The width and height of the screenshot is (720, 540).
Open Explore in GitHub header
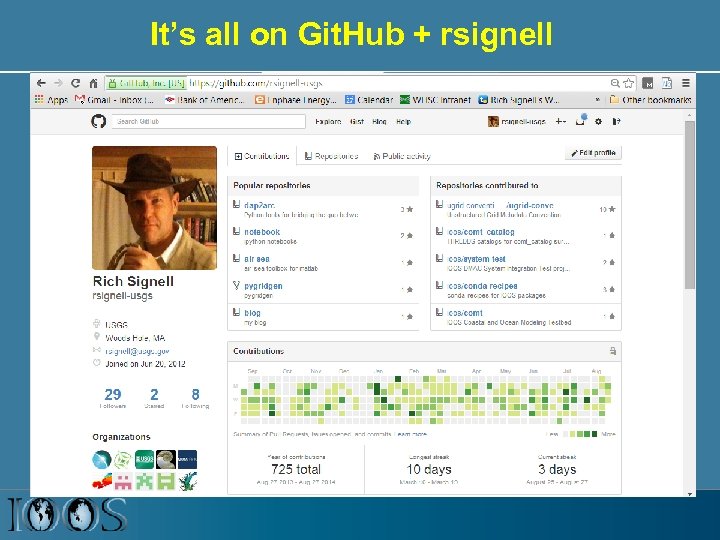(328, 122)
